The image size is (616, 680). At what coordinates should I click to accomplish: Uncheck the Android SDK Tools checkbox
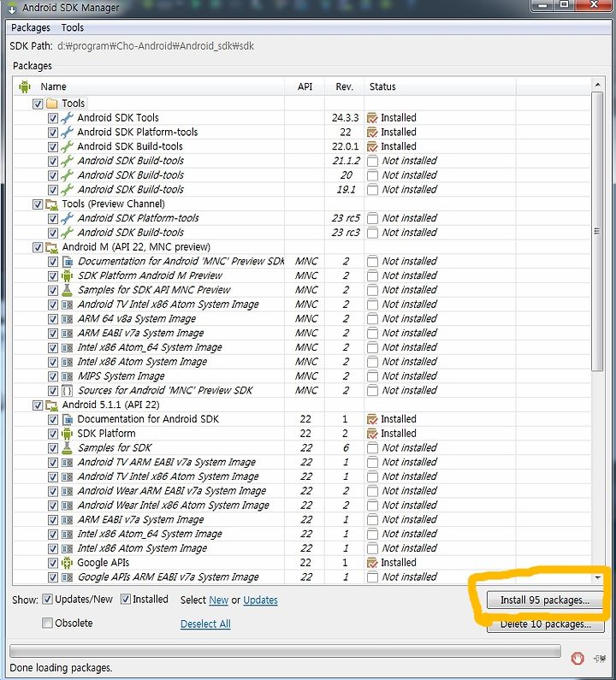pyautogui.click(x=52, y=118)
